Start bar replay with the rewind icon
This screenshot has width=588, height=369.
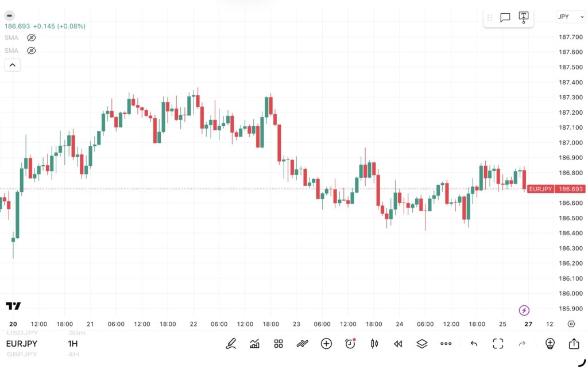(398, 344)
